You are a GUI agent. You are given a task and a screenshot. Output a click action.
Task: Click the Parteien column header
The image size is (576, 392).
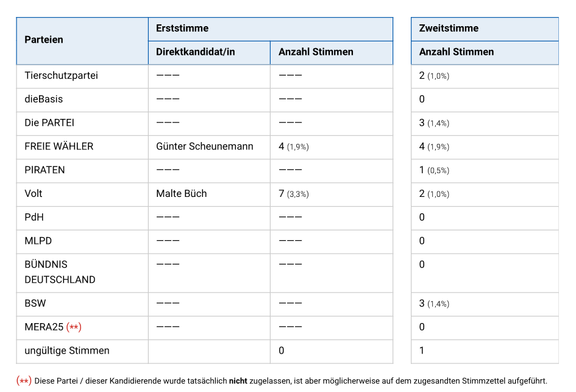pos(44,40)
